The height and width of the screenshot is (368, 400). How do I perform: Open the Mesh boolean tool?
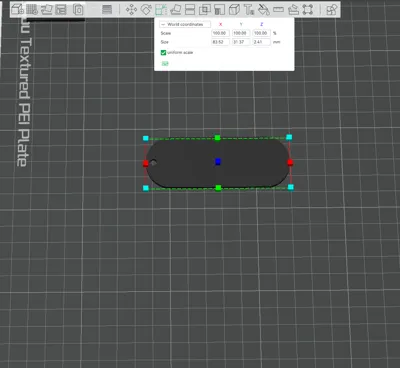point(205,10)
